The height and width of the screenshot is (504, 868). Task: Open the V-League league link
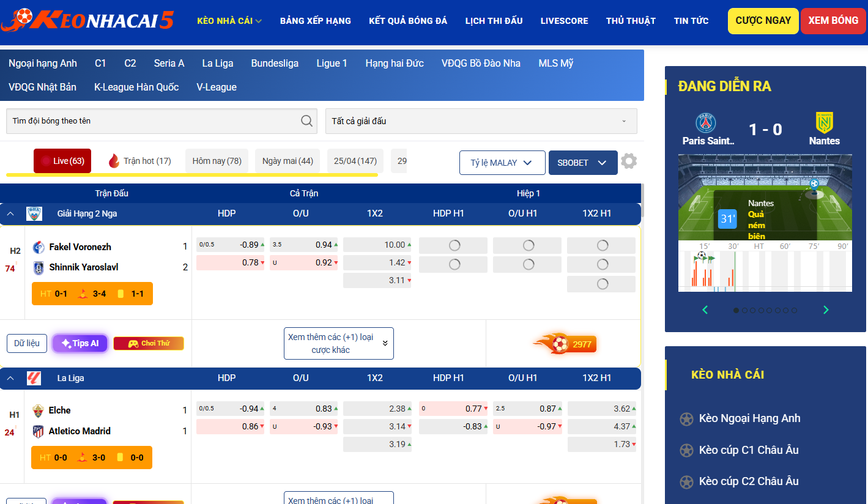[x=217, y=87]
